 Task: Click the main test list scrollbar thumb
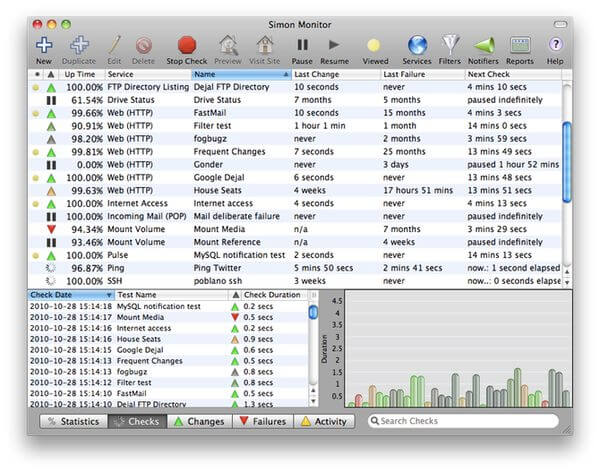pos(567,162)
